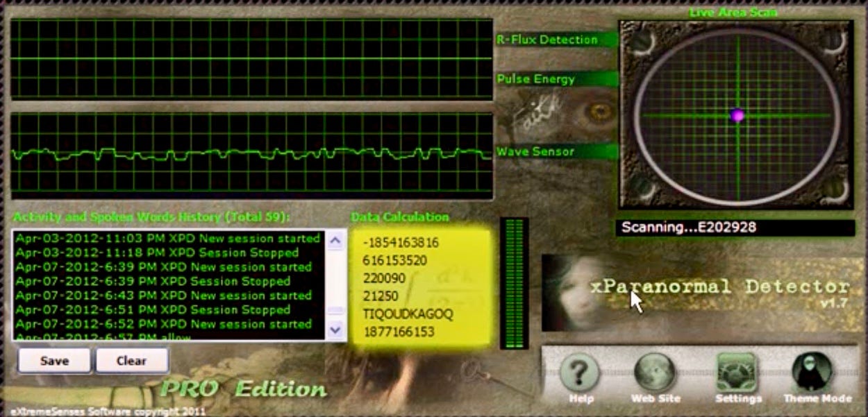This screenshot has height=417, width=868.
Task: Click the Data Calculation heading
Action: tap(400, 217)
